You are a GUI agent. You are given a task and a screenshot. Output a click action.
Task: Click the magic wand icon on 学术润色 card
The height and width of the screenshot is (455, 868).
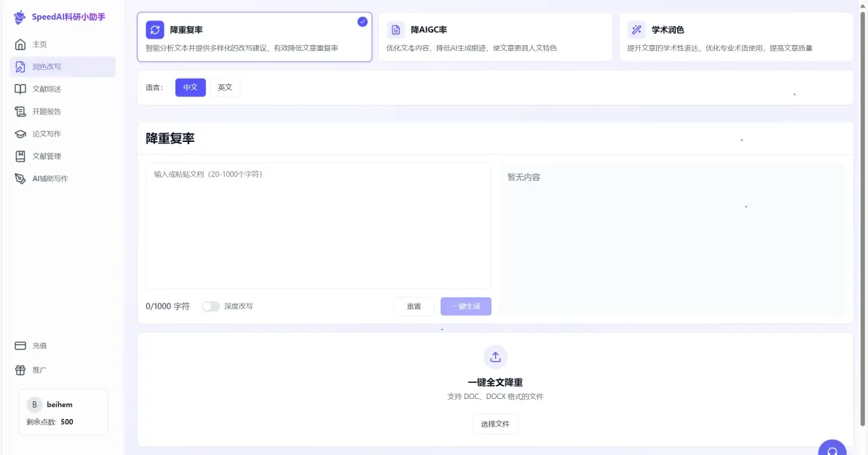(x=636, y=30)
